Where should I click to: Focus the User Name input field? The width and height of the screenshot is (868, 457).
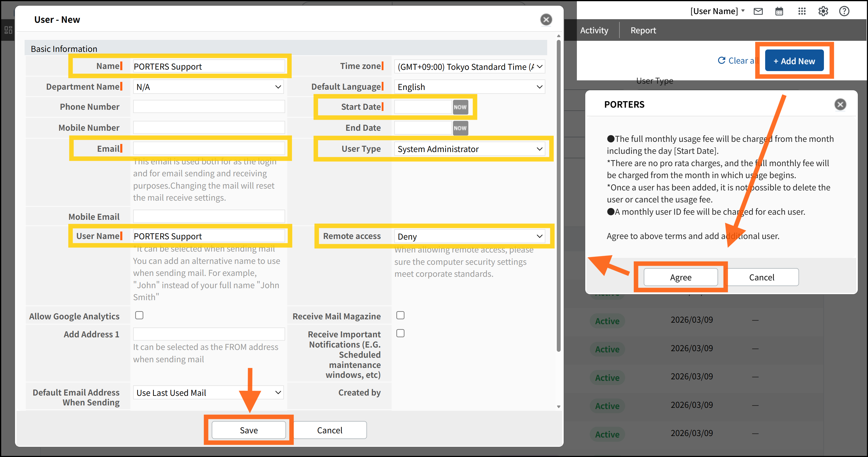click(209, 236)
